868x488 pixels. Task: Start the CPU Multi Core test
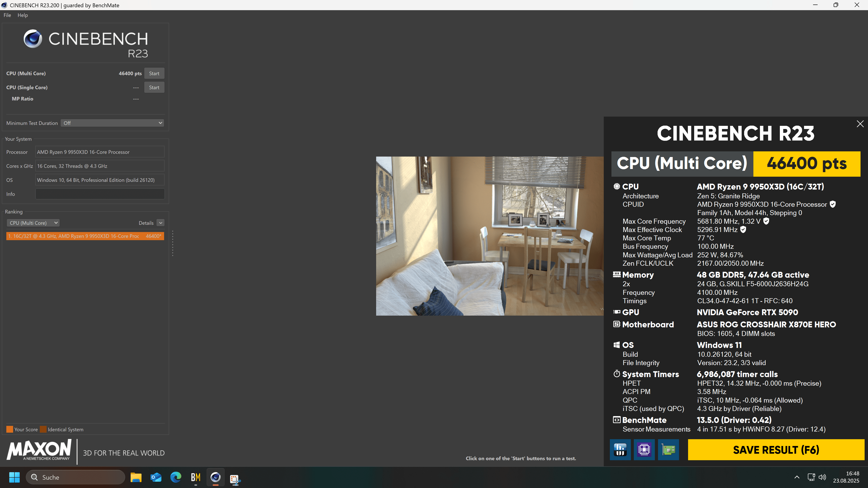coord(154,73)
